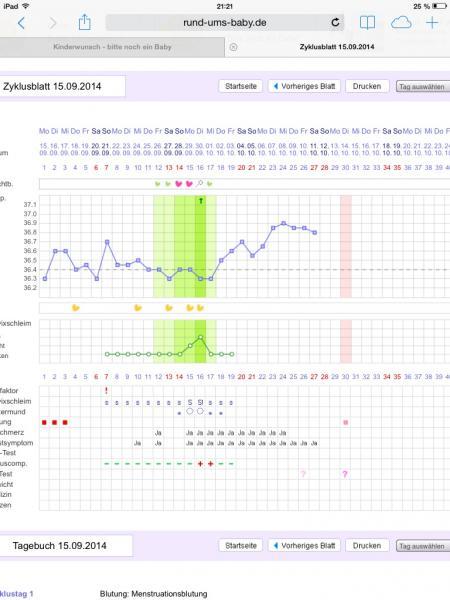Click the large open circle on day 15
450x600 pixels.
(x=189, y=411)
